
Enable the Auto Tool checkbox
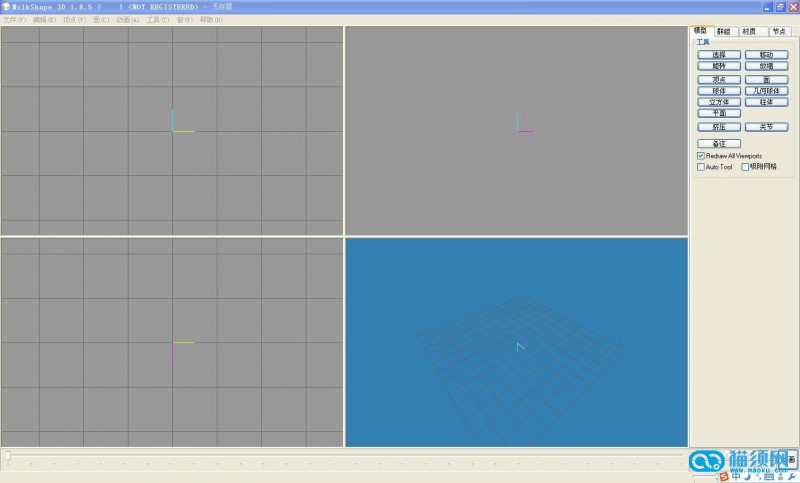(x=701, y=167)
